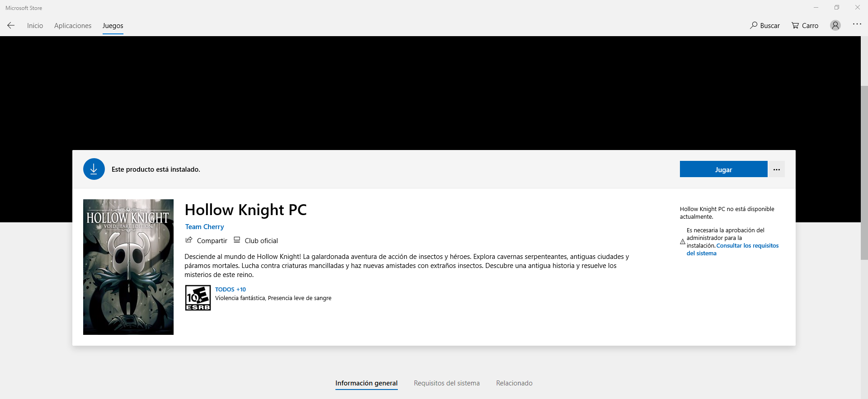Select the Información general tab
The width and height of the screenshot is (868, 399).
coord(367,383)
